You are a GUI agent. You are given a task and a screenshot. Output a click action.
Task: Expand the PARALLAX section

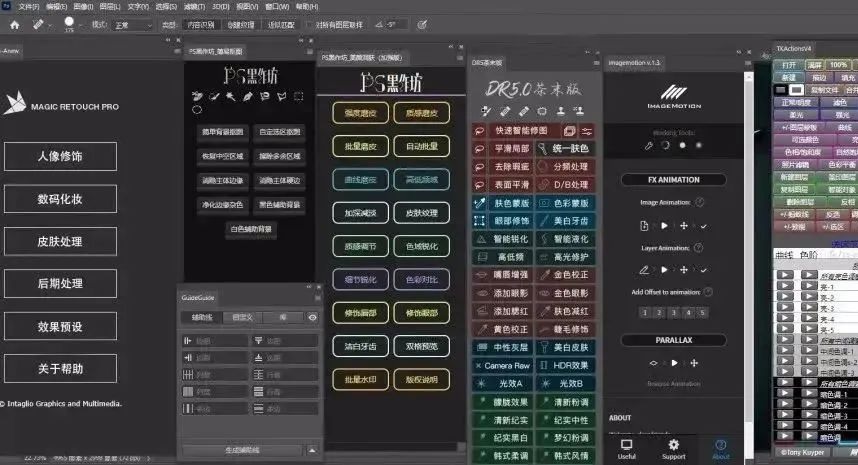(x=674, y=340)
